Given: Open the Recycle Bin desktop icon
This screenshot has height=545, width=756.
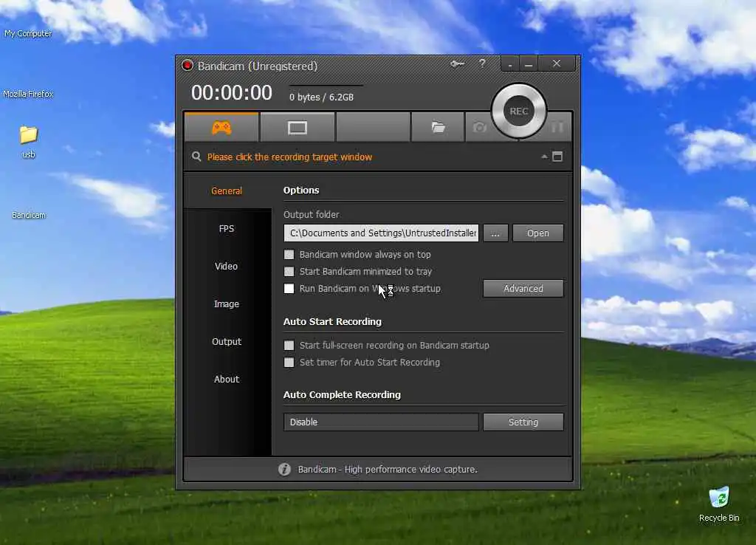Looking at the screenshot, I should pyautogui.click(x=719, y=504).
